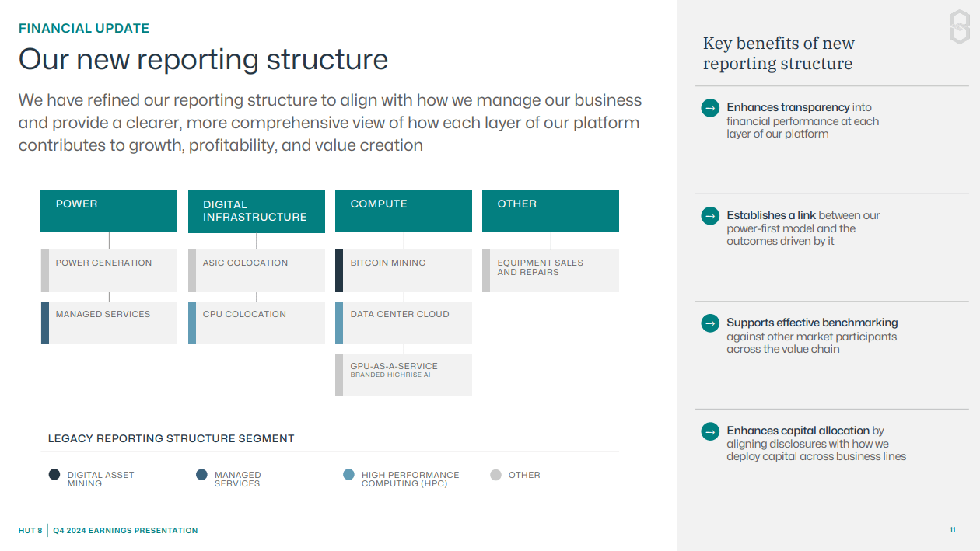This screenshot has height=551, width=980.
Task: Click the Other legend gray dot
Action: tap(495, 475)
